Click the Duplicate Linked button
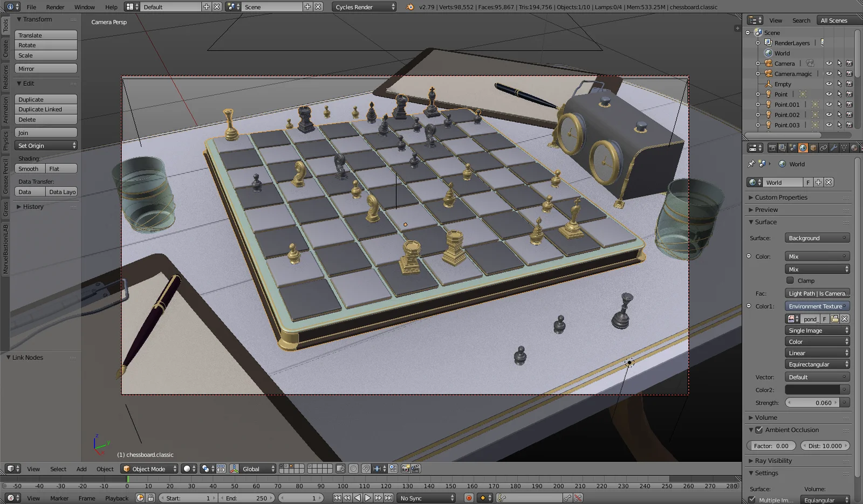Screen dimensions: 863x504 (x=45, y=109)
